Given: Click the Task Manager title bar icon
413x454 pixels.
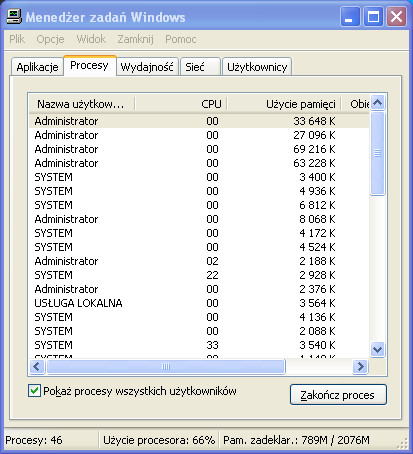Looking at the screenshot, I should [x=14, y=16].
